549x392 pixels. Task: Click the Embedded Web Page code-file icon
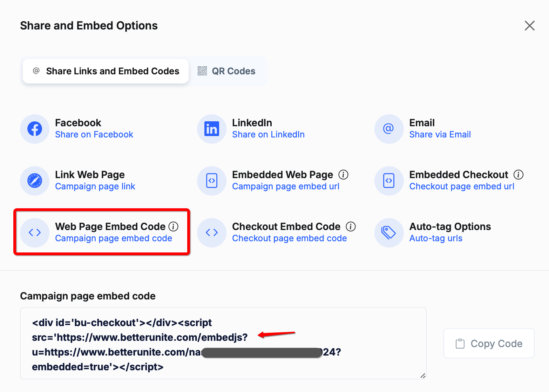pyautogui.click(x=212, y=181)
